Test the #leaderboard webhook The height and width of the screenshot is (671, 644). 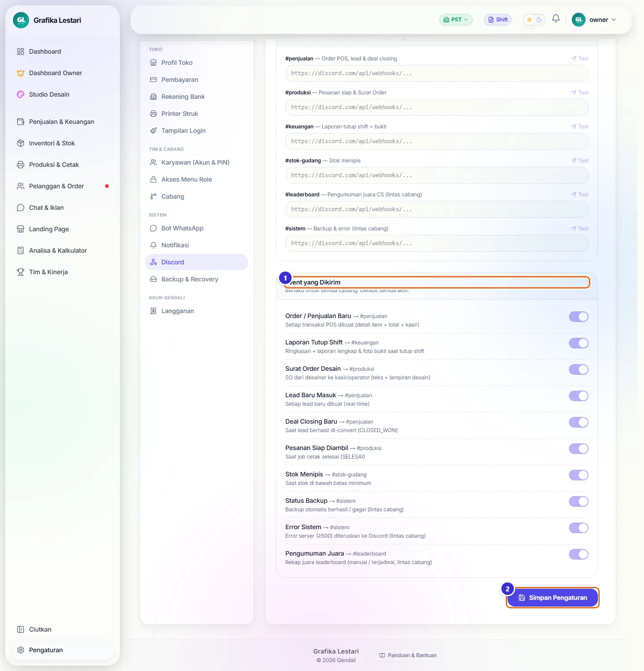click(x=580, y=195)
